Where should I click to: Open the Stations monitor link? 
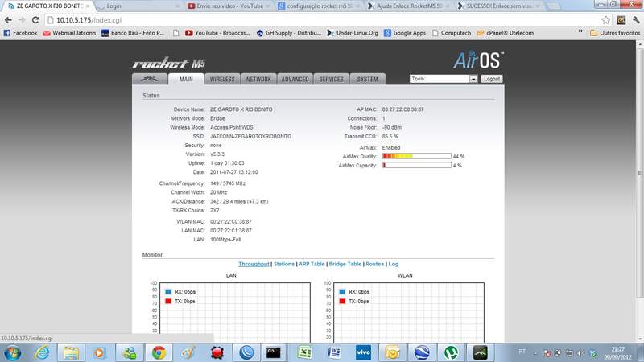pos(284,264)
